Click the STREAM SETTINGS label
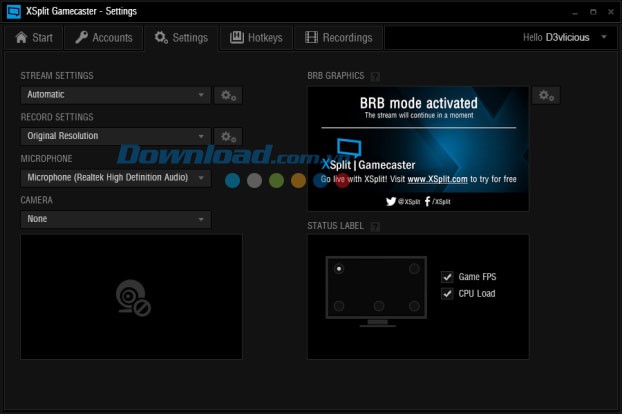 click(x=57, y=76)
